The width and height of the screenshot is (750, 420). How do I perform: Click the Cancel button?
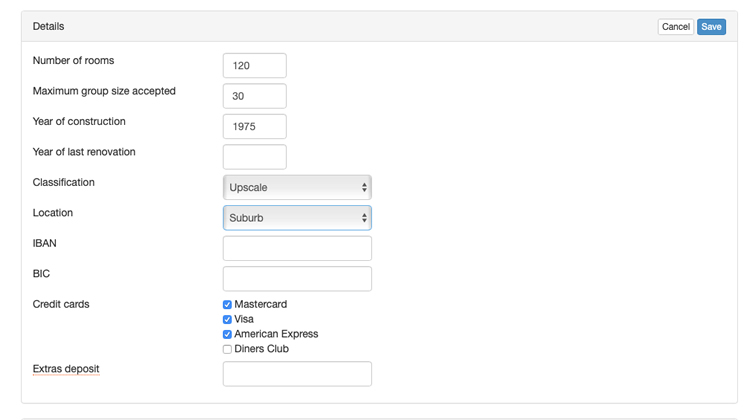point(675,27)
